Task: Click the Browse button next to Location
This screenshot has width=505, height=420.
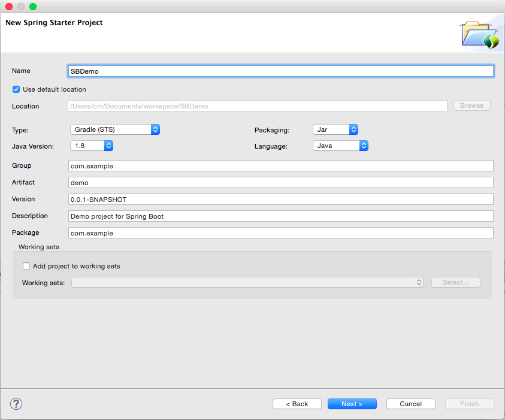Action: tap(471, 105)
